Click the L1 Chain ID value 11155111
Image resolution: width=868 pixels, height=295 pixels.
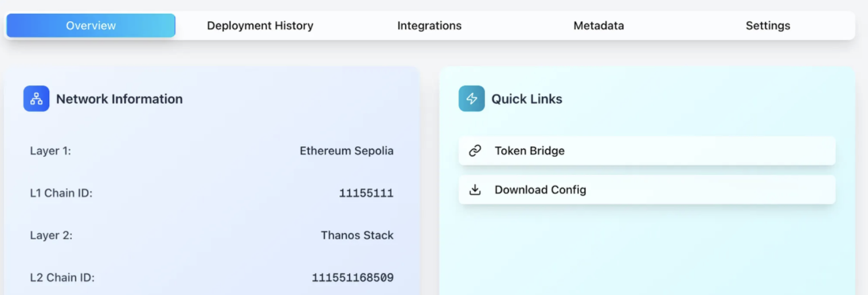[366, 193]
